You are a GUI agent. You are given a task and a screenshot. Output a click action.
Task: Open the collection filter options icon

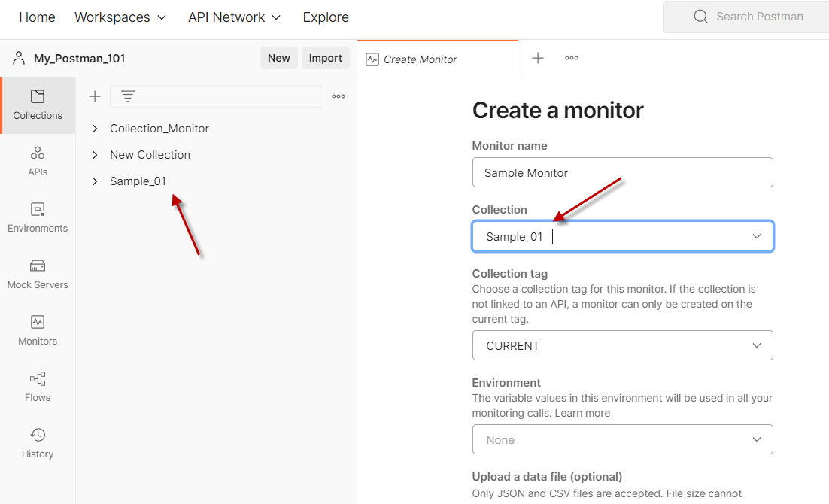click(127, 96)
